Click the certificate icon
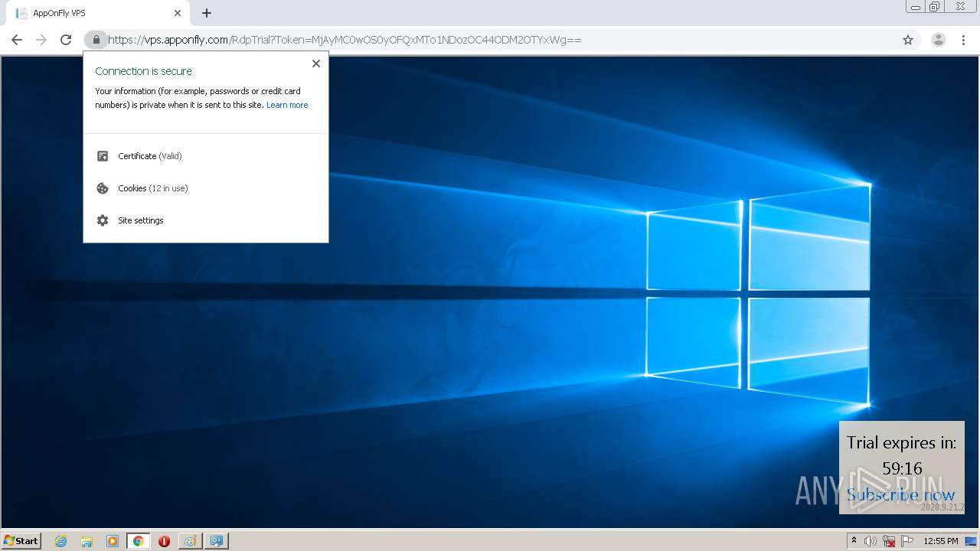Screen dimensions: 980x551 tap(103, 156)
